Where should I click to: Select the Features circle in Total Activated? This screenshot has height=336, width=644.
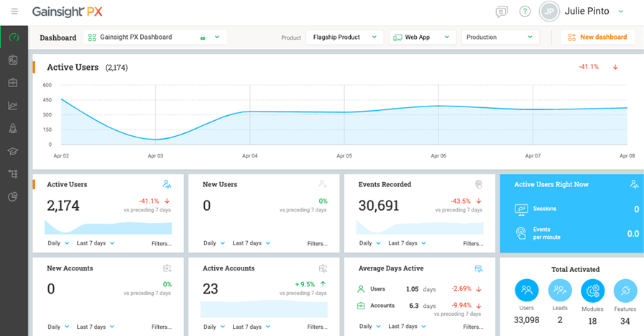click(625, 291)
